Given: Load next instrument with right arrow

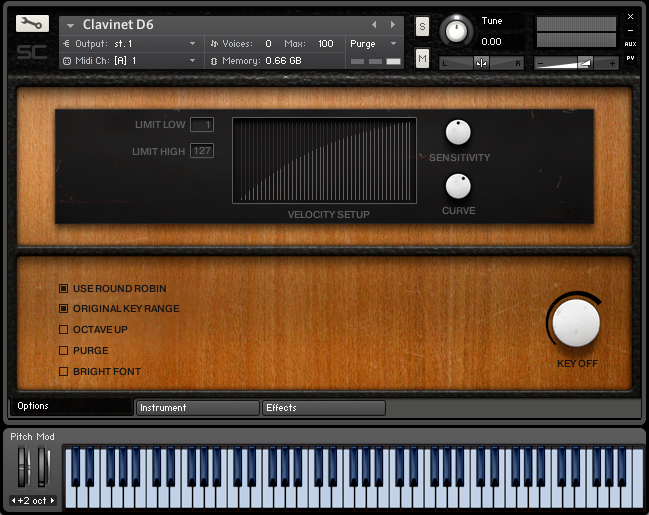Looking at the screenshot, I should 392,25.
